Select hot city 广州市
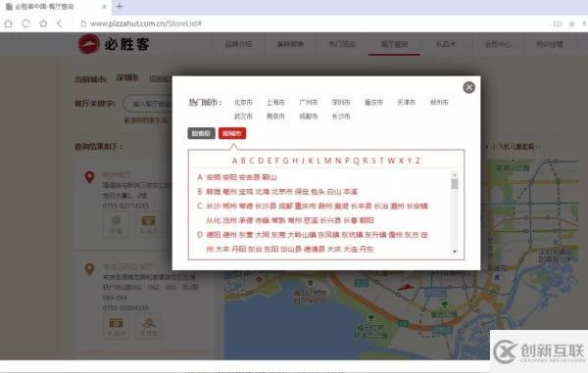Image resolution: width=588 pixels, height=373 pixels. point(309,102)
